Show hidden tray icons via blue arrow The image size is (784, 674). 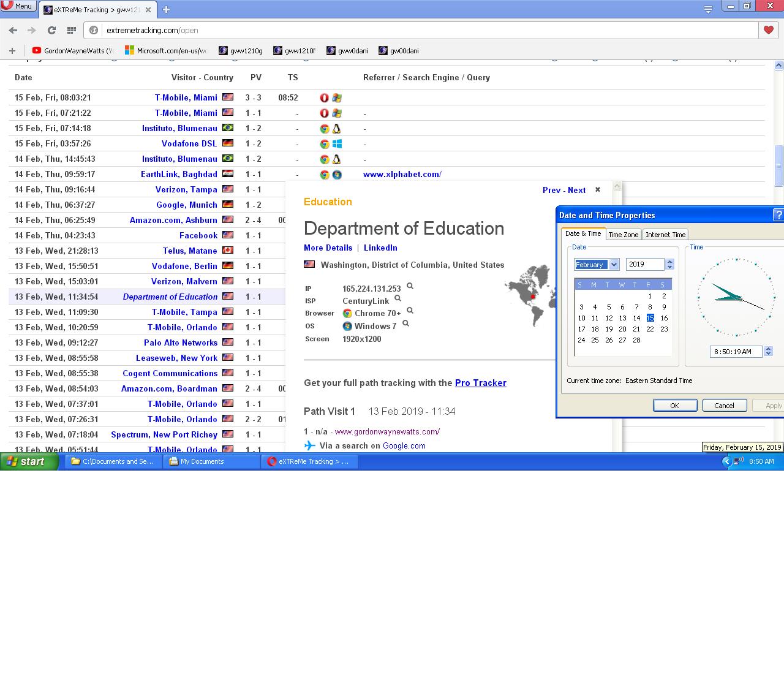click(727, 461)
